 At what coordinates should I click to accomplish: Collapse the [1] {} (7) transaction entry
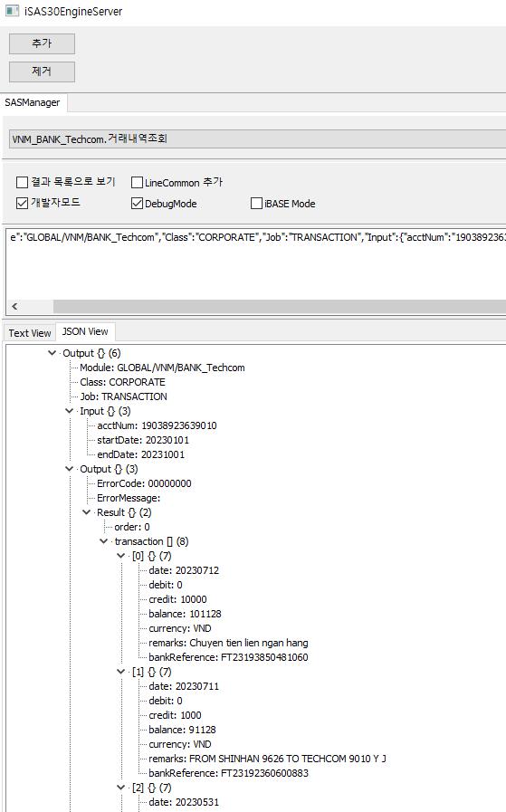[120, 673]
